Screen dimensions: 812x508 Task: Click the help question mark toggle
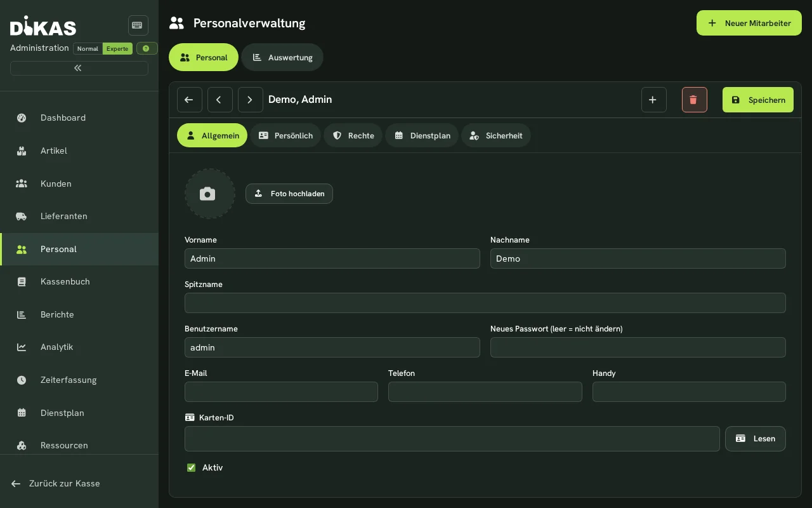[x=147, y=48]
